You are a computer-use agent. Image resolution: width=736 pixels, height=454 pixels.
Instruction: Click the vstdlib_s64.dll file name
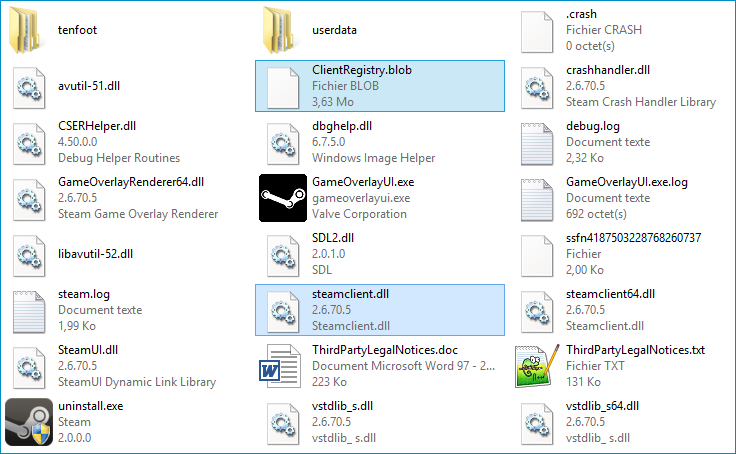pyautogui.click(x=602, y=406)
